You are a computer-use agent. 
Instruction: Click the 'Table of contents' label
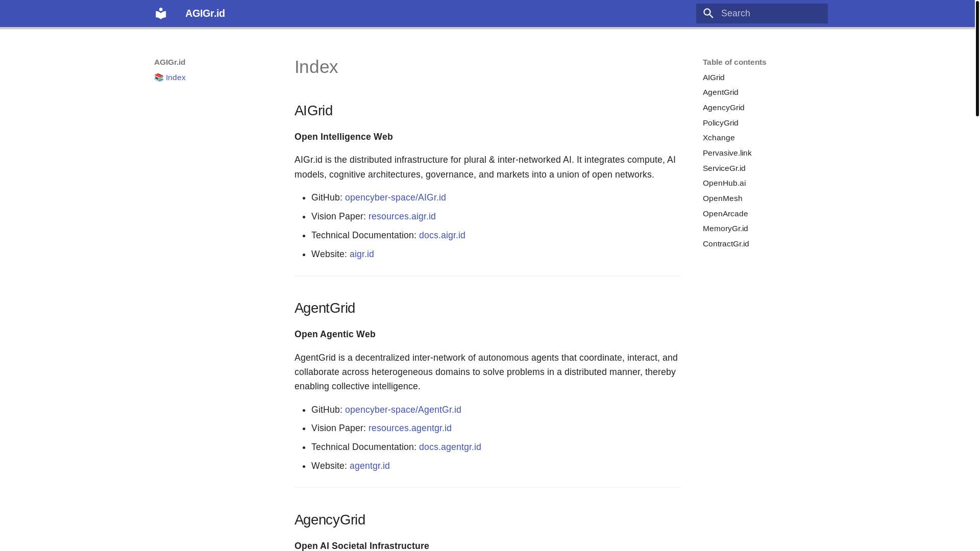734,62
